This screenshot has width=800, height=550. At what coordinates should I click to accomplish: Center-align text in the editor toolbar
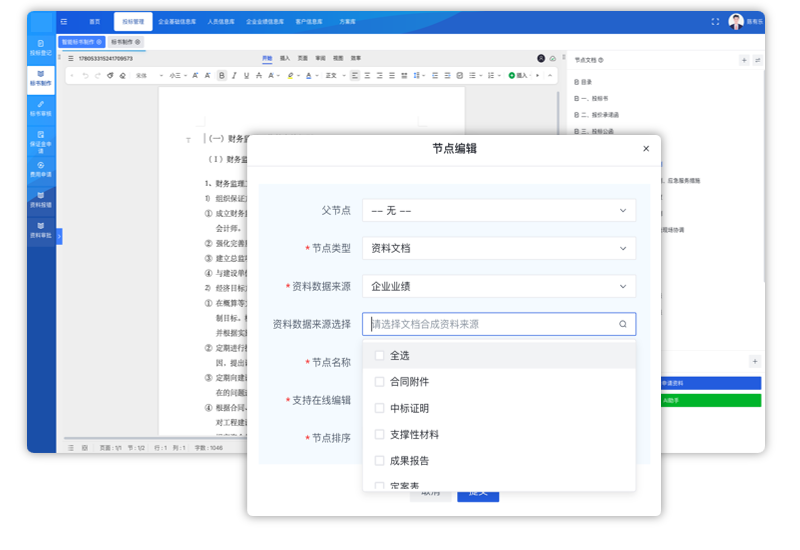[x=367, y=76]
